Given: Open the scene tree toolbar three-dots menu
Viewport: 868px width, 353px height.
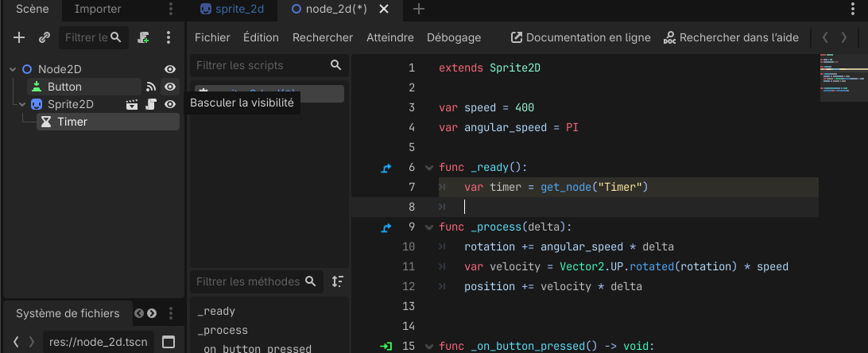Looking at the screenshot, I should tap(169, 37).
